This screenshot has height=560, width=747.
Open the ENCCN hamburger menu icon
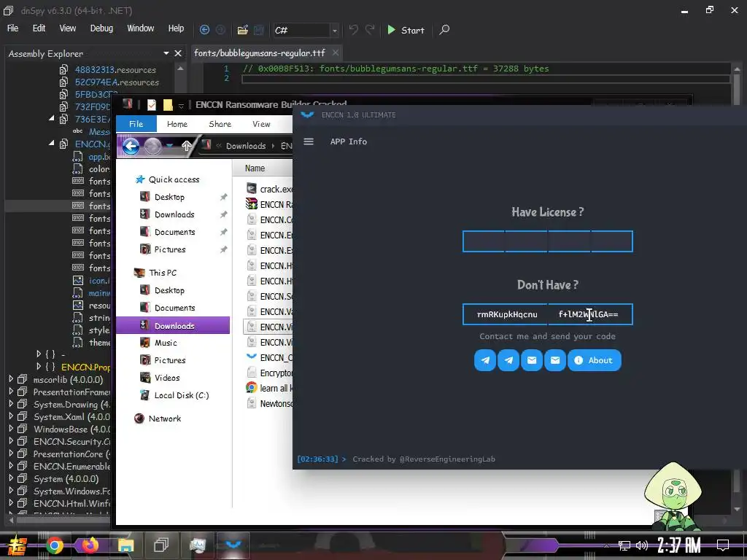(309, 141)
